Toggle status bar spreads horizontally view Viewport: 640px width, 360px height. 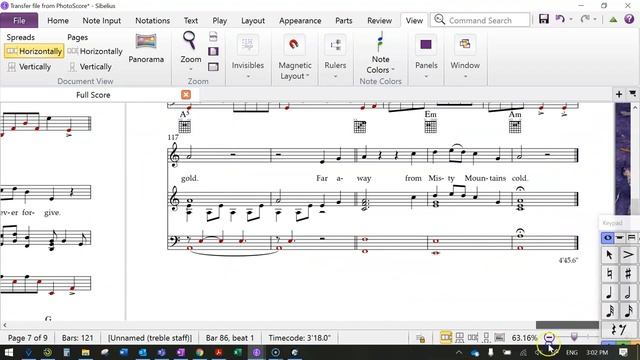(x=446, y=338)
